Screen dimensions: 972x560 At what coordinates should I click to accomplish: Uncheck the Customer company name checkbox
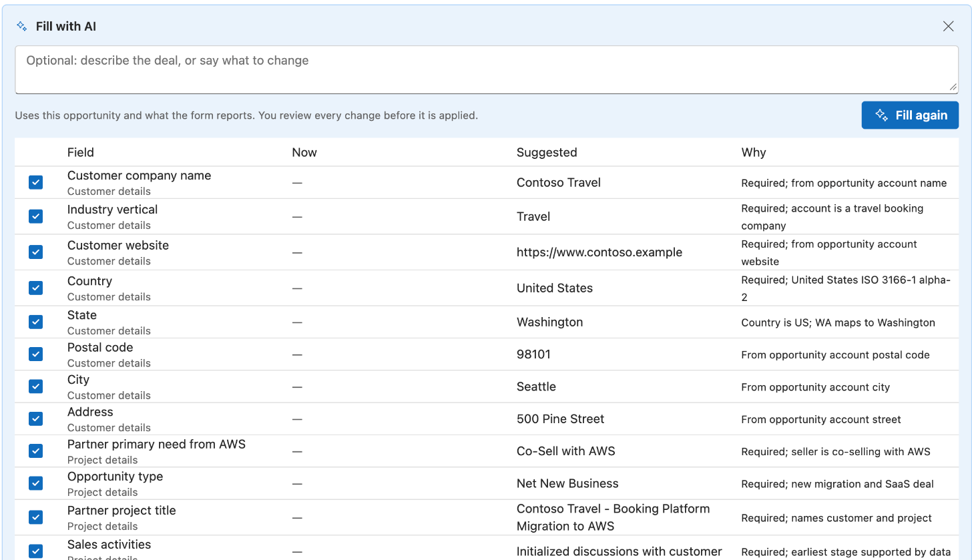click(36, 182)
